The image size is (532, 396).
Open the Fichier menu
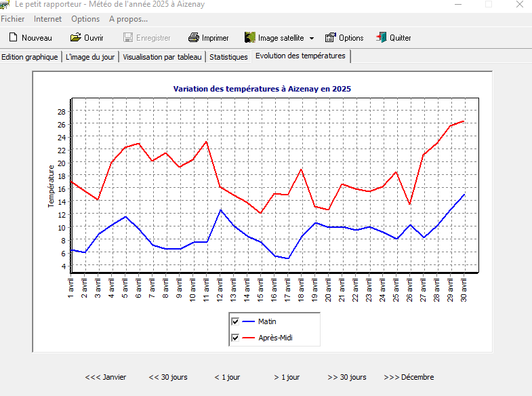(x=13, y=19)
